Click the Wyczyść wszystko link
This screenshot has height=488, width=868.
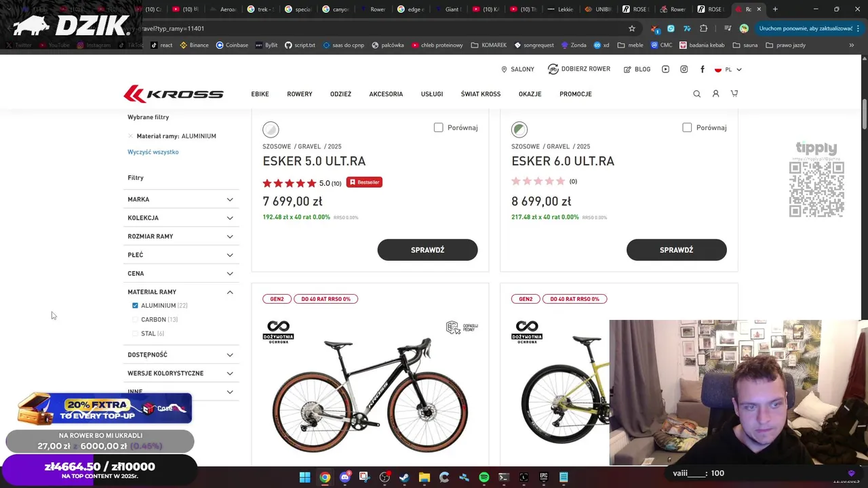tap(153, 152)
